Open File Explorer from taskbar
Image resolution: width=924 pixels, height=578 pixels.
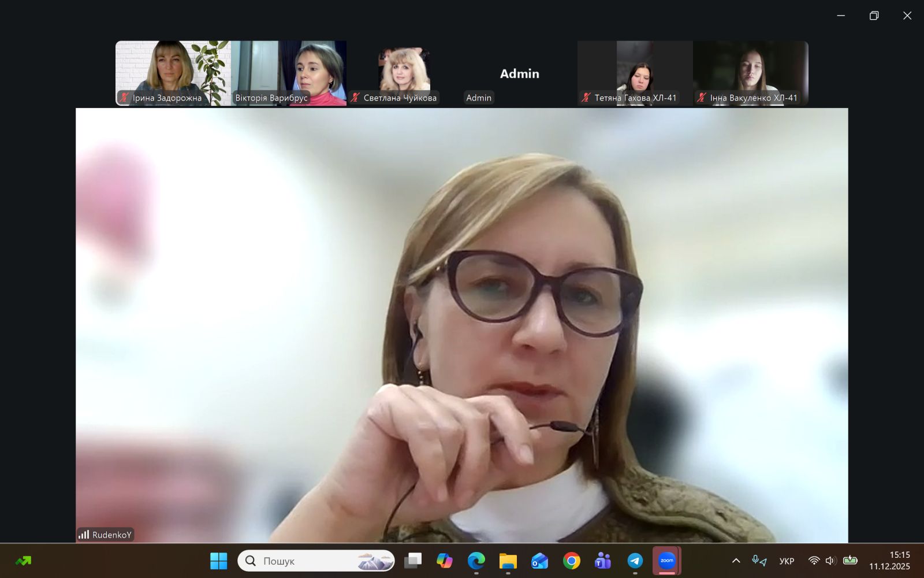coord(508,561)
